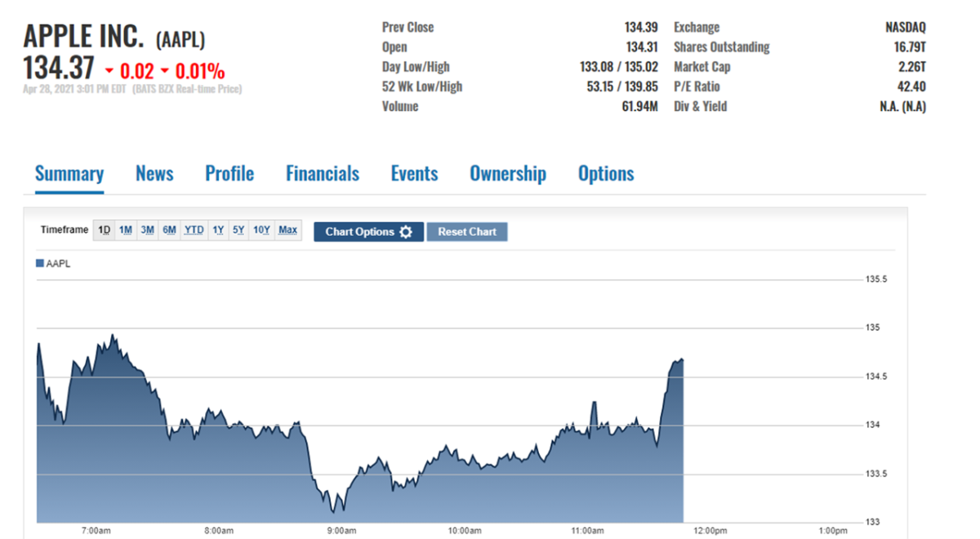Click the Exchange label

[x=697, y=28]
